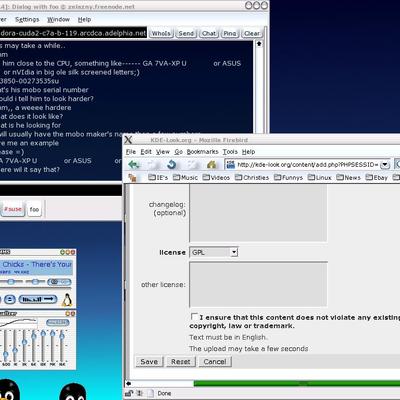Click the eject button in XMMS player
Screen dimensions: 400x400
(x=10, y=299)
